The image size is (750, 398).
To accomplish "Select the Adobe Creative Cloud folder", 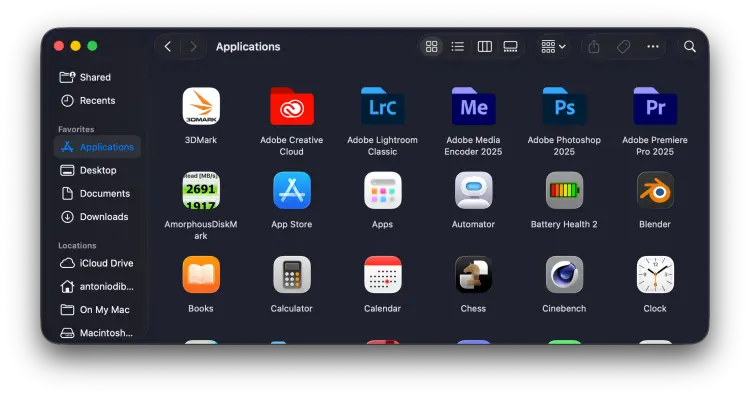I will click(x=292, y=106).
